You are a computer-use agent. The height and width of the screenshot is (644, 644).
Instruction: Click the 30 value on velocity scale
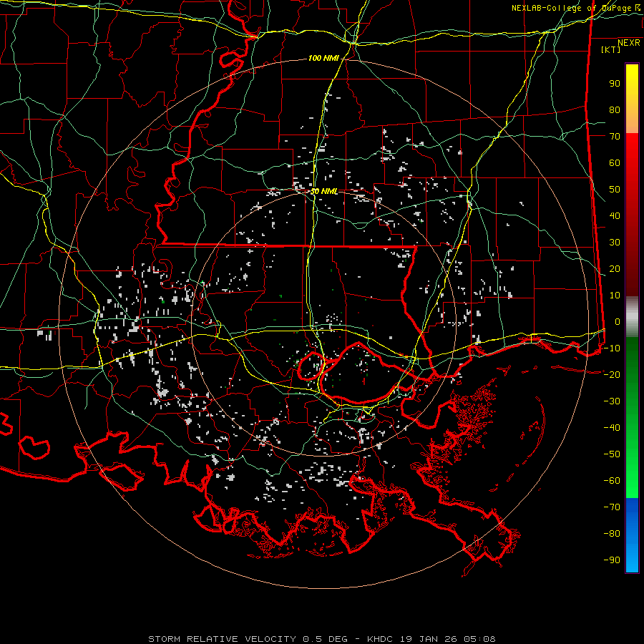(x=615, y=243)
